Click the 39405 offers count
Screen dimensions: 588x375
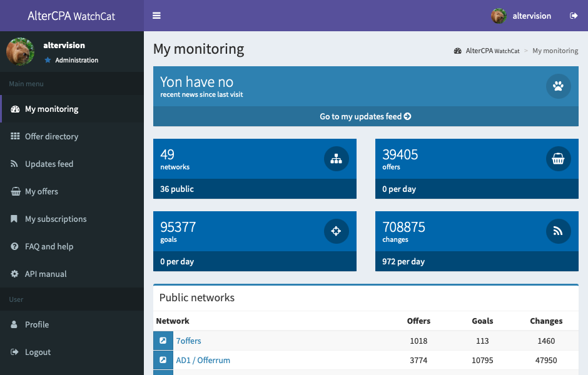pos(400,154)
